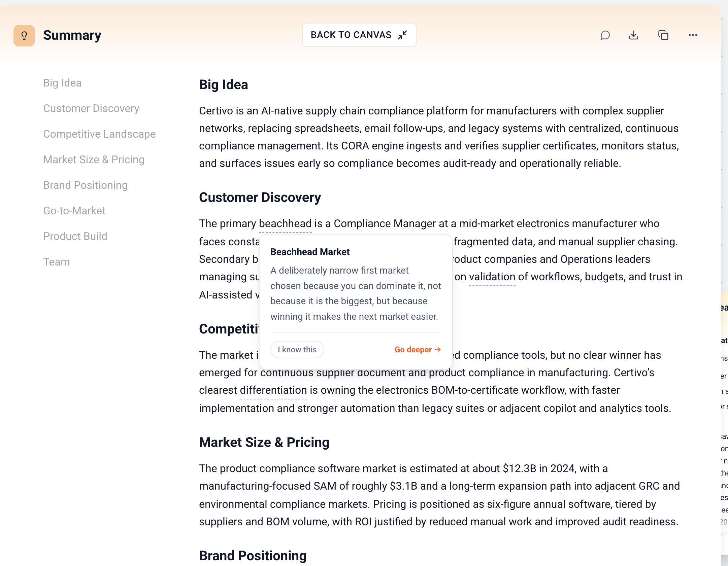
Task: Click the lightbulb Summary icon
Action: click(x=24, y=35)
